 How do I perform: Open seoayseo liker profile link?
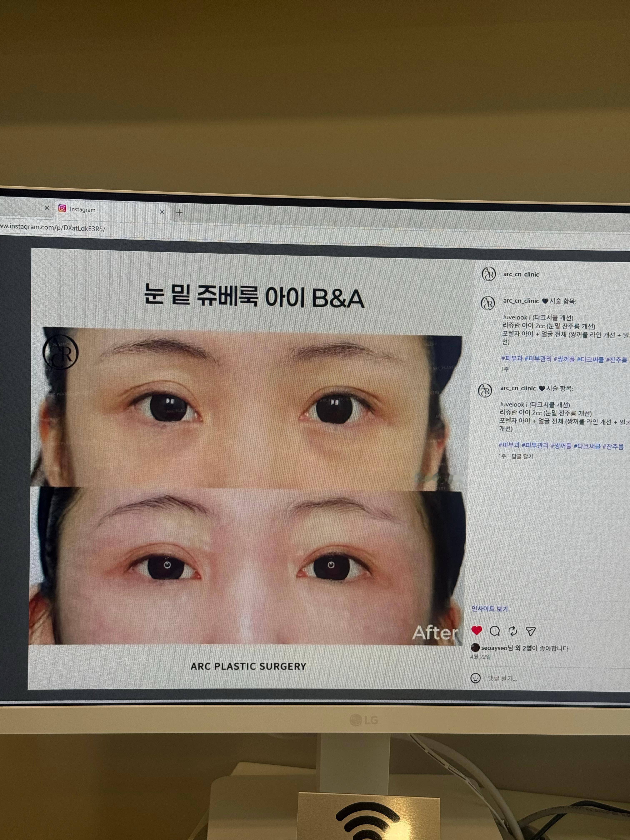(494, 648)
